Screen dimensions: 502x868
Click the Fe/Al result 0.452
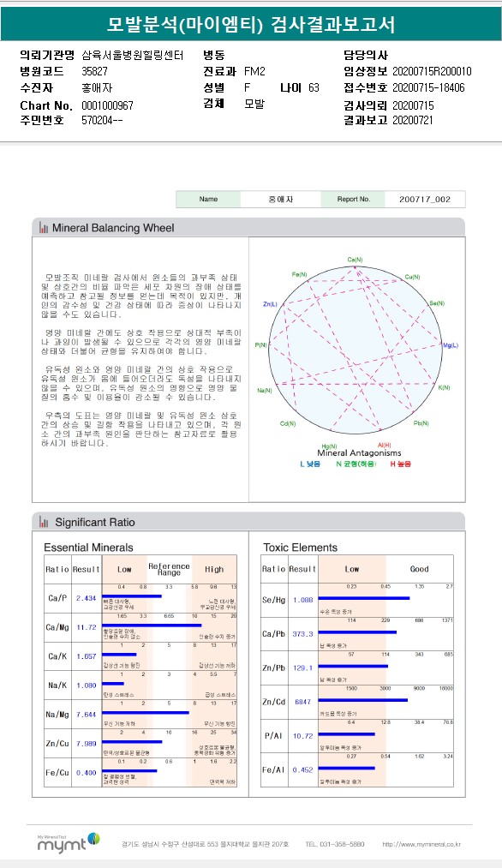click(x=302, y=770)
